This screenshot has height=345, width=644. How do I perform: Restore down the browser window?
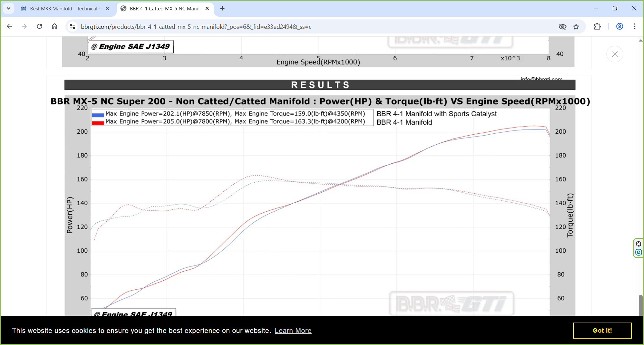615,8
